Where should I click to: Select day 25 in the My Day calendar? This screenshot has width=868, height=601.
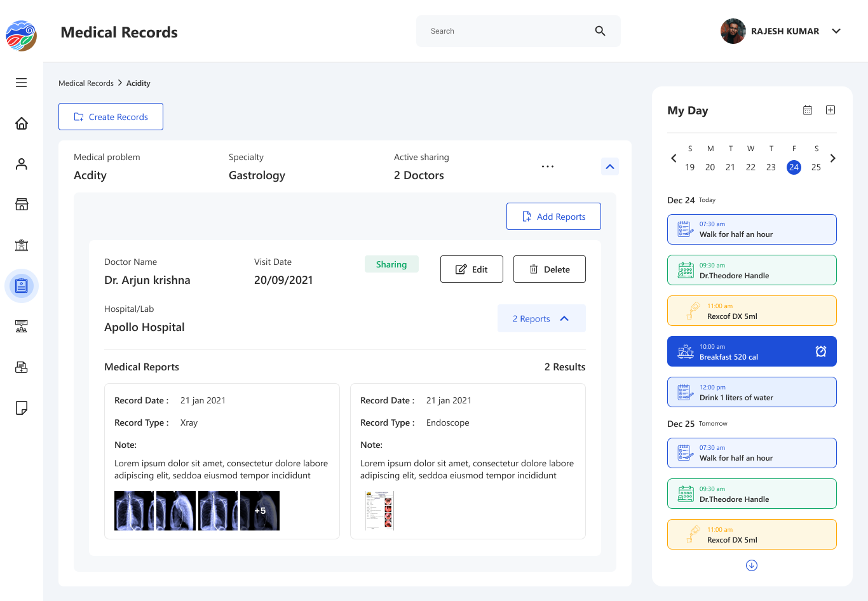[817, 167]
